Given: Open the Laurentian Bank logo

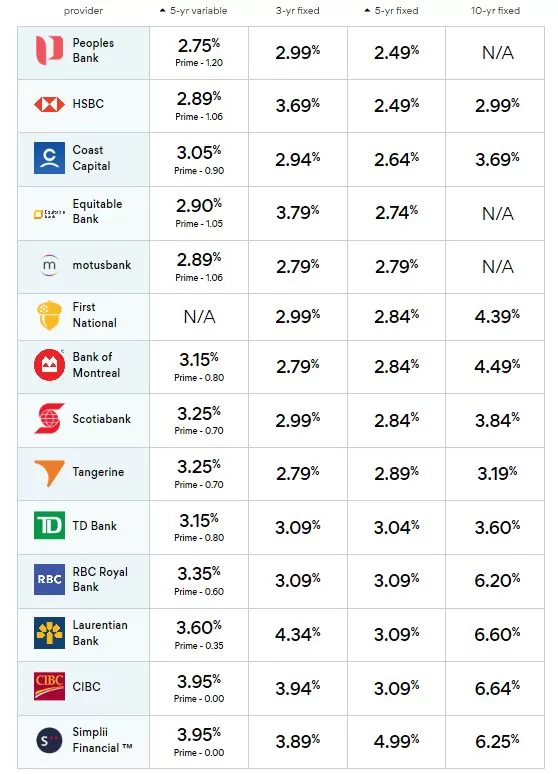Looking at the screenshot, I should coord(49,633).
